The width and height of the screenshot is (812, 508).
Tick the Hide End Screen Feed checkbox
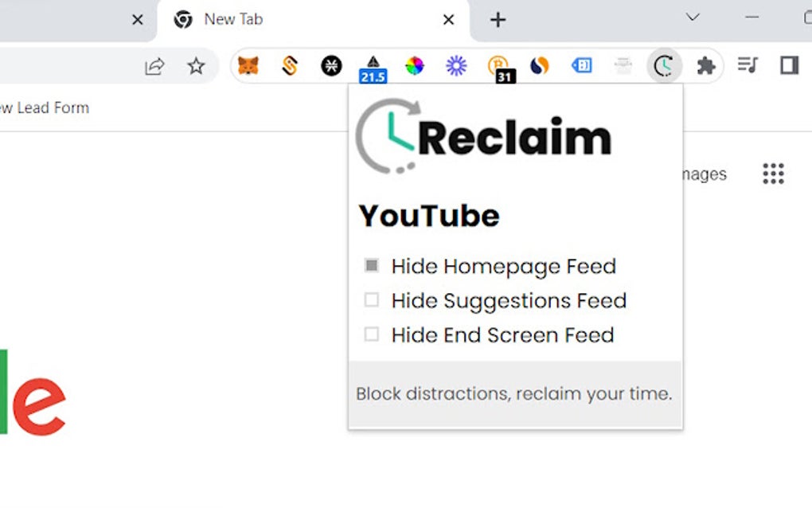371,334
